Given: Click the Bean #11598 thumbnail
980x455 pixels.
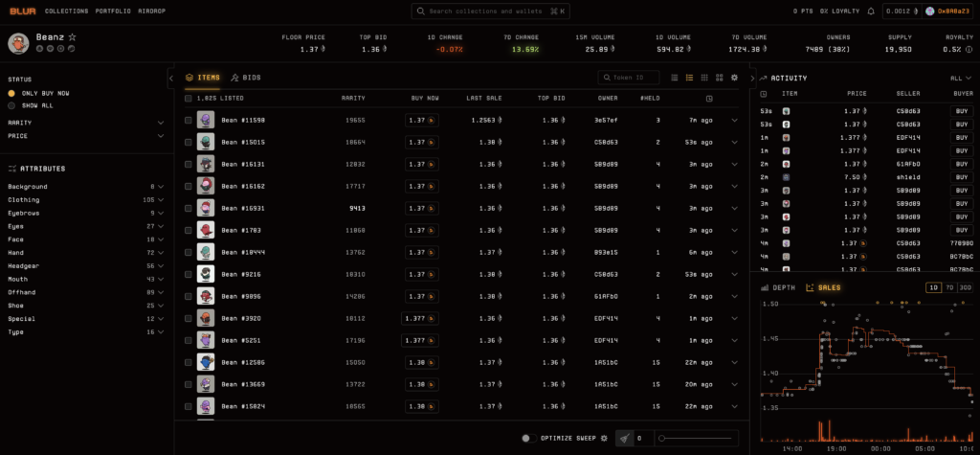Looking at the screenshot, I should [x=206, y=120].
